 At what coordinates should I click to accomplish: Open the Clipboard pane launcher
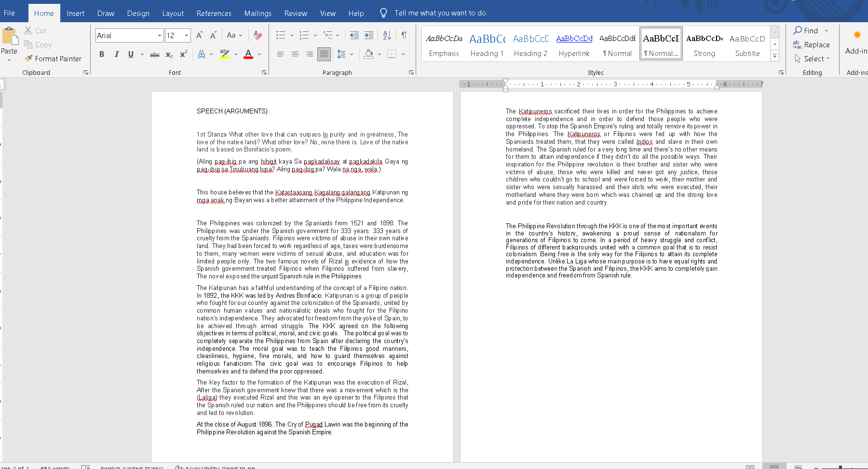(86, 72)
